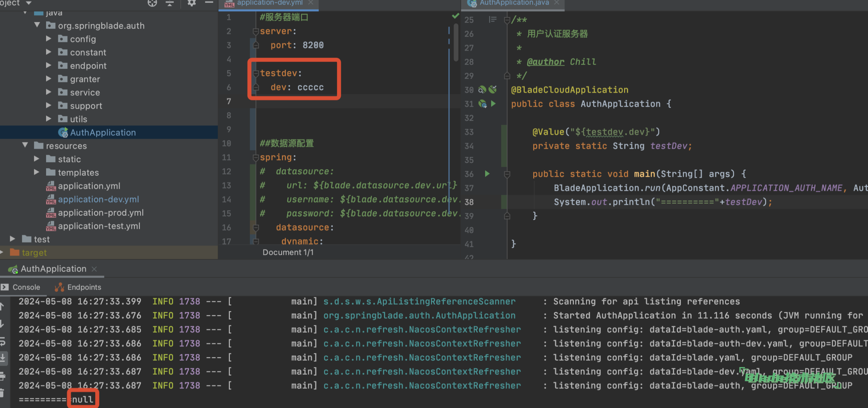The height and width of the screenshot is (408, 868).
Task: Select the target folder
Action: tap(34, 252)
